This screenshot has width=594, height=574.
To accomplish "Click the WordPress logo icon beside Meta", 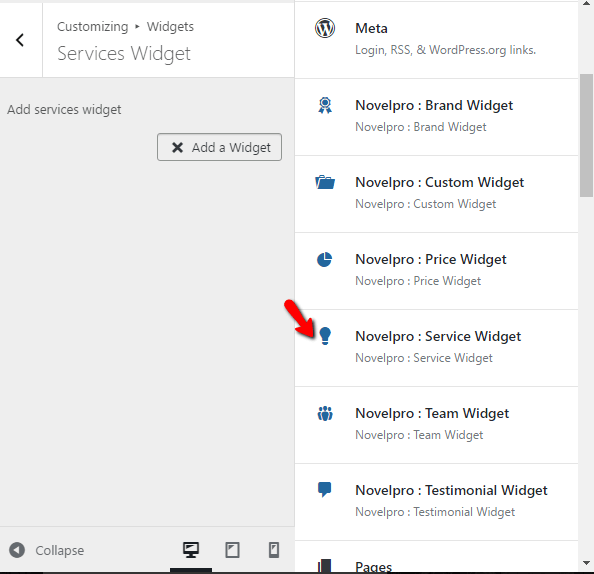I will (325, 28).
